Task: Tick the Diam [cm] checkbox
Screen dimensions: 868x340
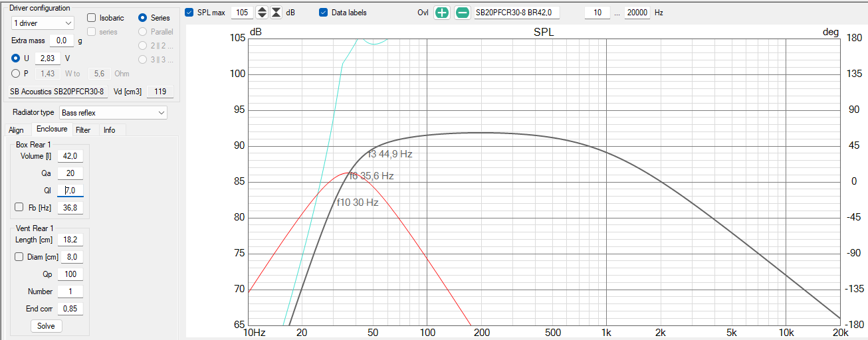Action: point(19,257)
